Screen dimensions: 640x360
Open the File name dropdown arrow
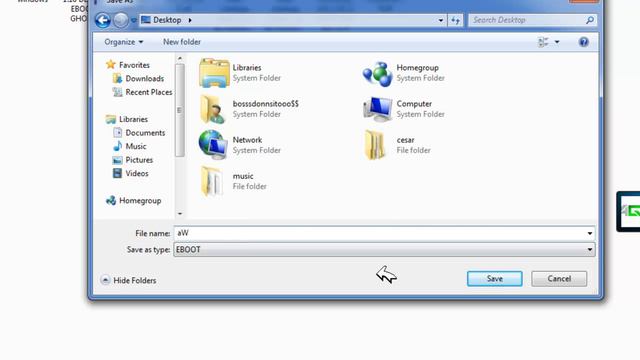point(590,233)
